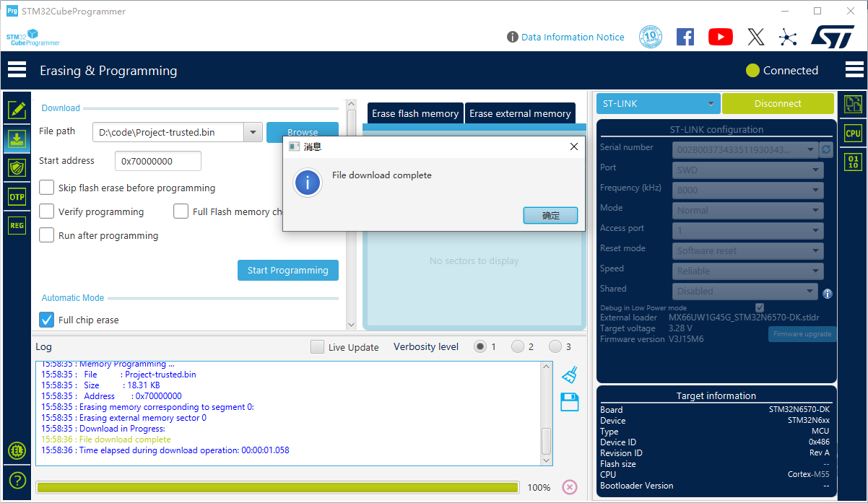This screenshot has width=868, height=503.
Task: Enable Run after programming checkbox
Action: [46, 235]
